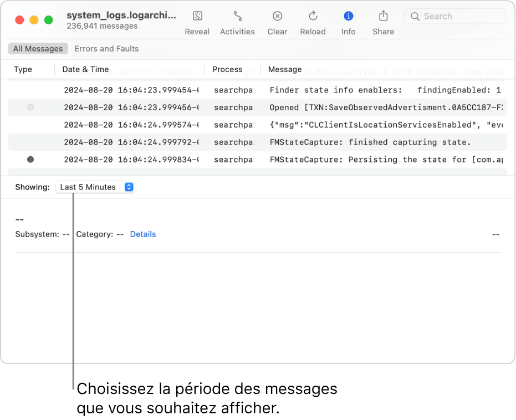Viewport: 516px width, 420px height.
Task: Click the magnifying glass search icon
Action: click(x=415, y=17)
